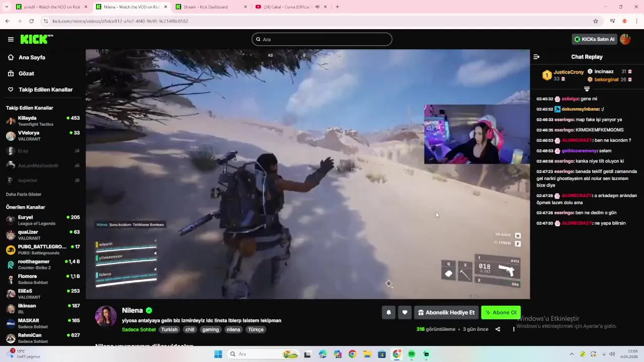The image size is (644, 362).
Task: Open Spotify from taskbar
Action: coord(412,354)
